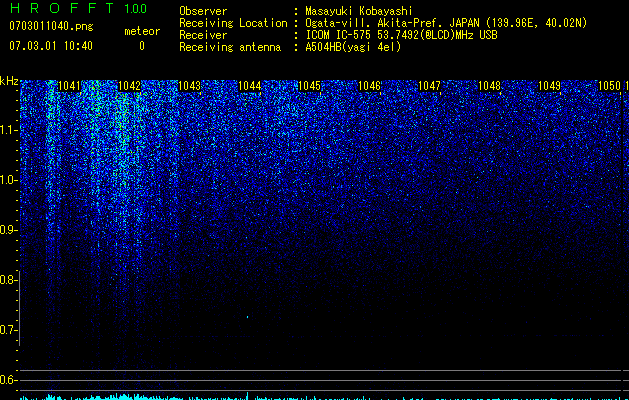Click the meteor count value 0
The height and width of the screenshot is (400, 629).
pos(142,46)
